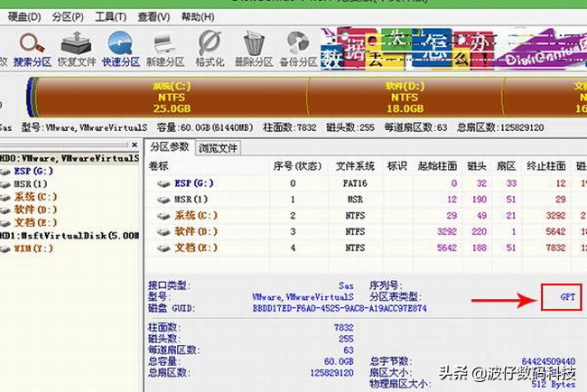Click the 搜索分区 magnifier toolbar icon

point(33,50)
